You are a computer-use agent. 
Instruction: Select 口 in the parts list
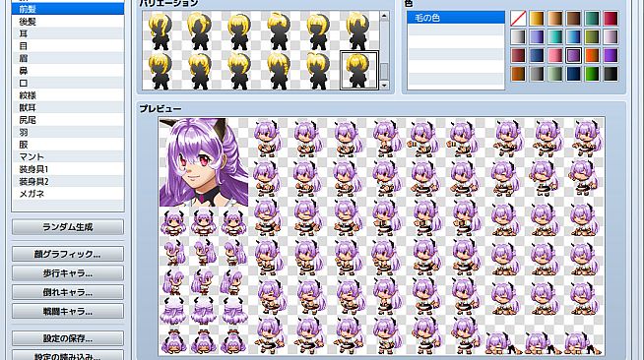click(68, 83)
